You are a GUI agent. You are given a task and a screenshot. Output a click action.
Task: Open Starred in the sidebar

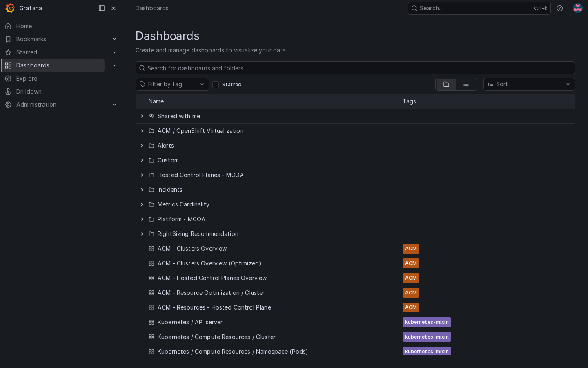tap(27, 52)
